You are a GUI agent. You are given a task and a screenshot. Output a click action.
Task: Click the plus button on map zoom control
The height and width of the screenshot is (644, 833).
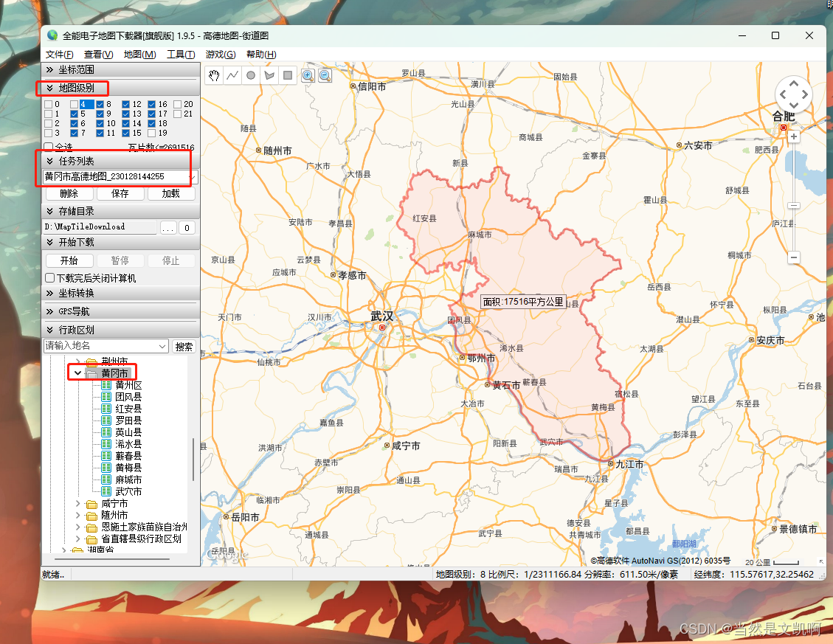793,137
